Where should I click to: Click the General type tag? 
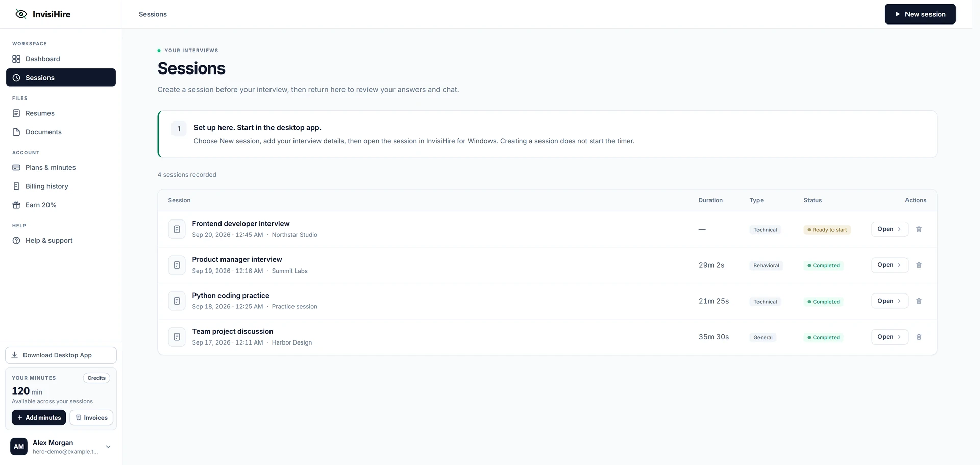[x=763, y=337]
